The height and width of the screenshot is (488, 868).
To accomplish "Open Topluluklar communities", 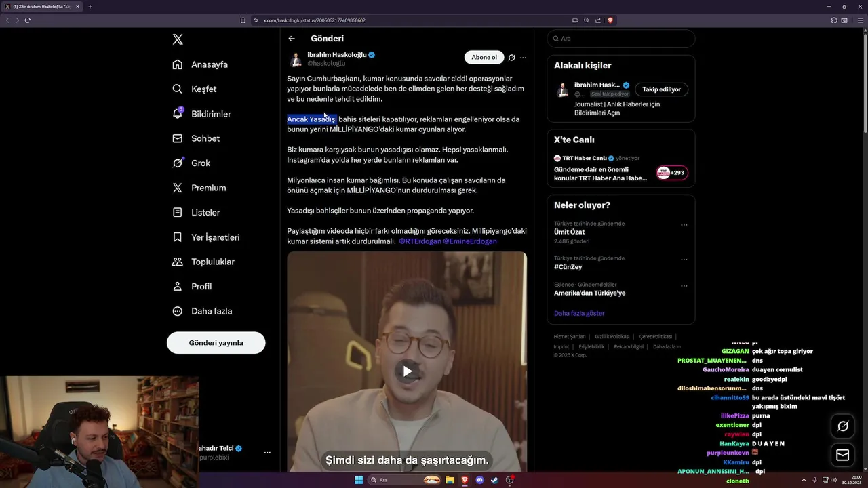I will click(203, 262).
